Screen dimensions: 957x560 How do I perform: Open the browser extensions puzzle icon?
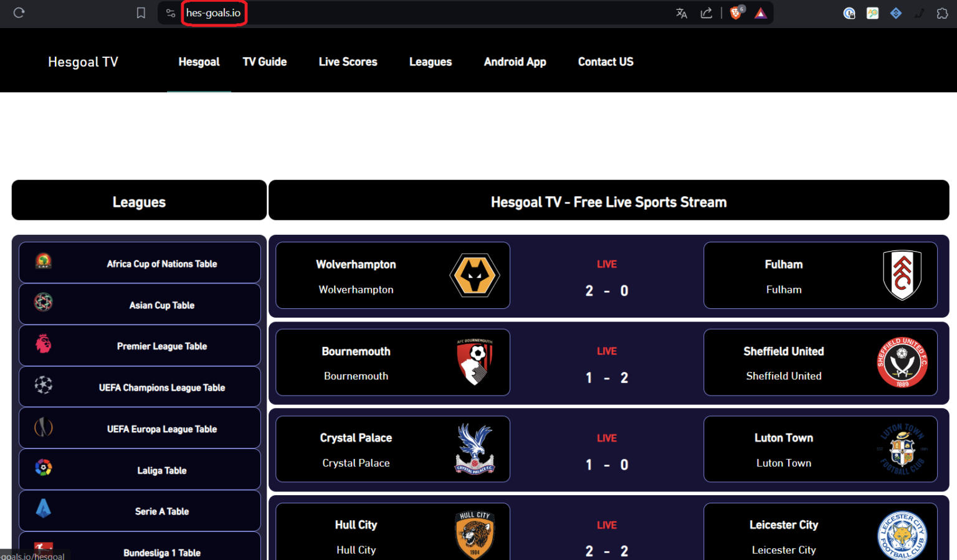coord(942,13)
